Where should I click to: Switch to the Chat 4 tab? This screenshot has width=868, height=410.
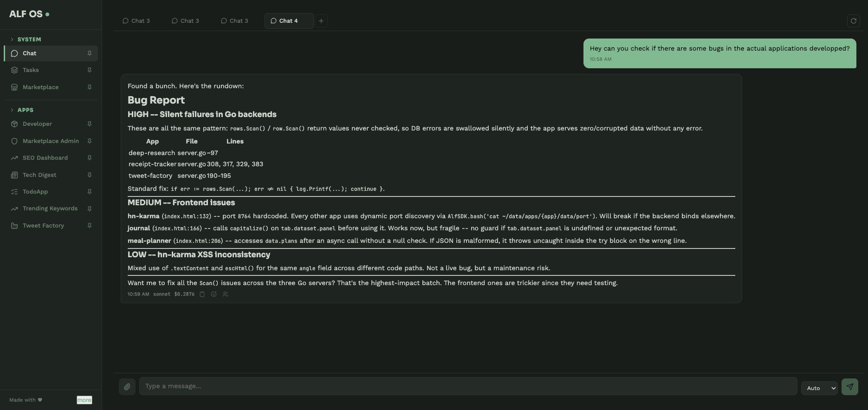(289, 21)
